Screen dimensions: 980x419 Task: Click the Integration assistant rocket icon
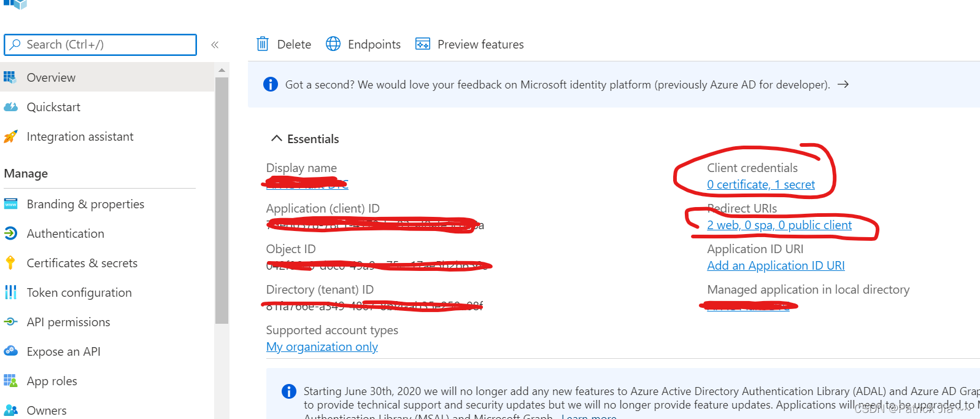pos(10,136)
